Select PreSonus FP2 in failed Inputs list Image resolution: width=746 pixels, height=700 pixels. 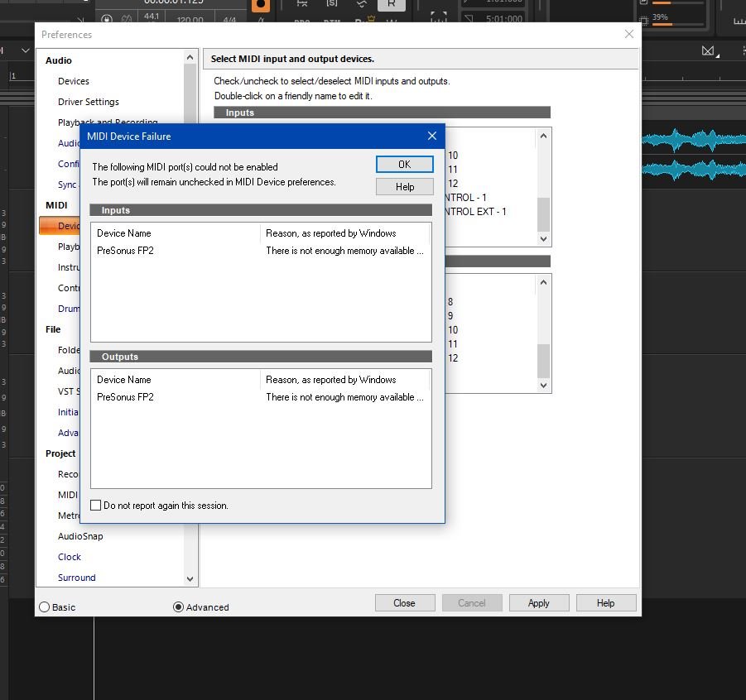125,251
